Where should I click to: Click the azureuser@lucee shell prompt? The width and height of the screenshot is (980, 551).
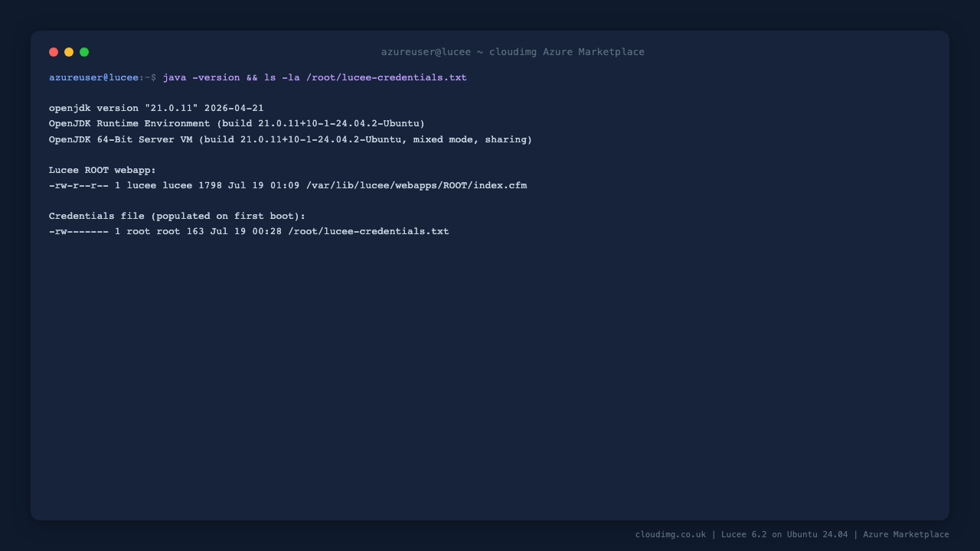[103, 78]
